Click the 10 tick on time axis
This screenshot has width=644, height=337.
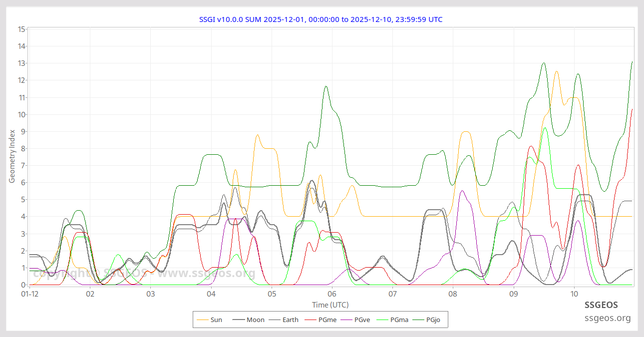click(x=574, y=294)
